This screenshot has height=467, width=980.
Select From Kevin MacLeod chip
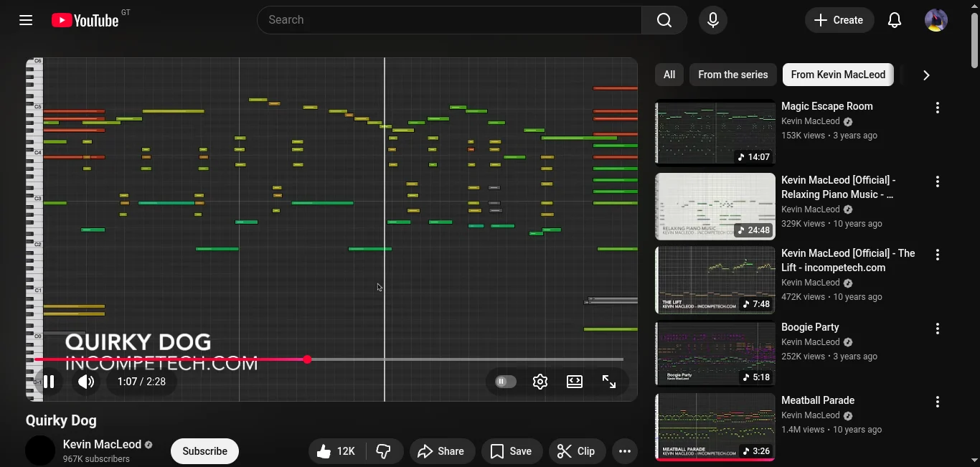[x=838, y=75]
